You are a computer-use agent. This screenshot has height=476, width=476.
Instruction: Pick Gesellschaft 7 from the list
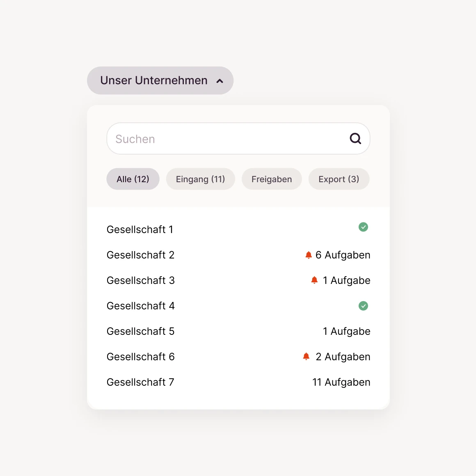tap(140, 382)
